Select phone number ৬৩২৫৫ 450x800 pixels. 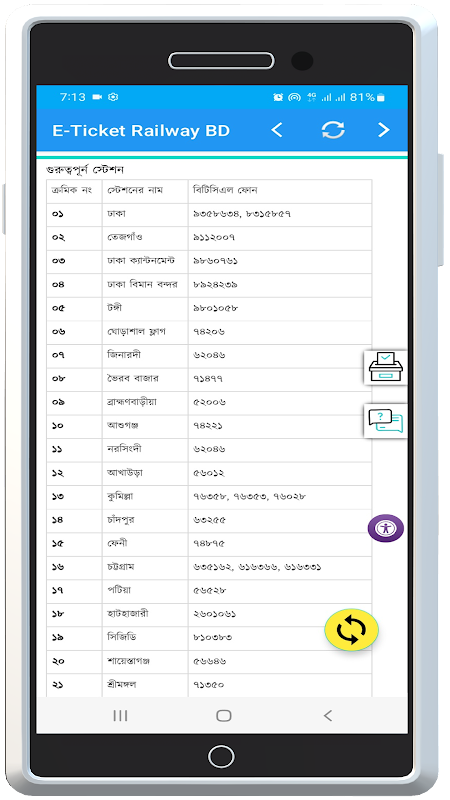(209, 520)
